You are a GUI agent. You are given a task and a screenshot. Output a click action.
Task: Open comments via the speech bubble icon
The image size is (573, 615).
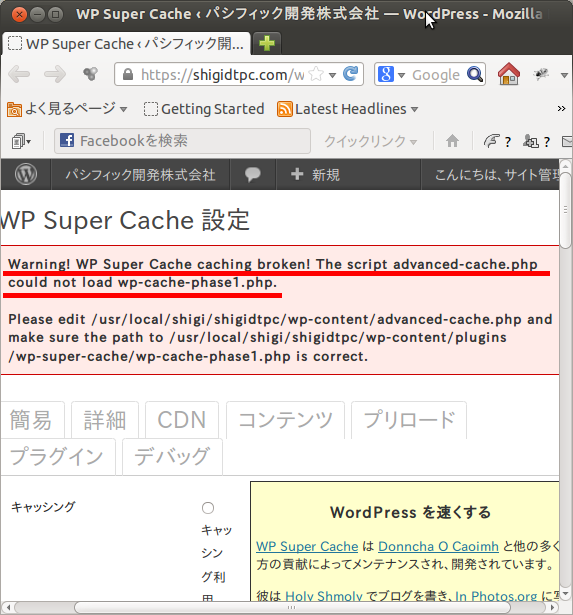tap(253, 175)
